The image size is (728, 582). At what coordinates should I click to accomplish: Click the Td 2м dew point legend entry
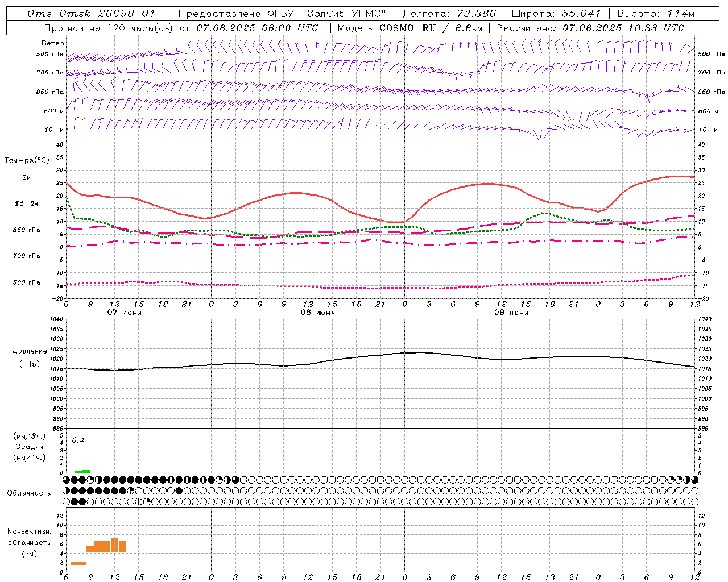point(26,203)
